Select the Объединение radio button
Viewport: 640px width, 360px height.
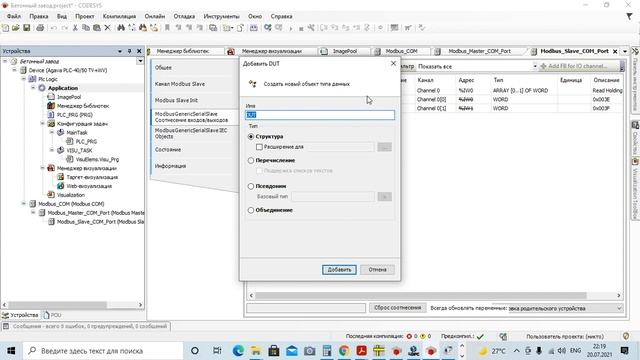click(251, 210)
